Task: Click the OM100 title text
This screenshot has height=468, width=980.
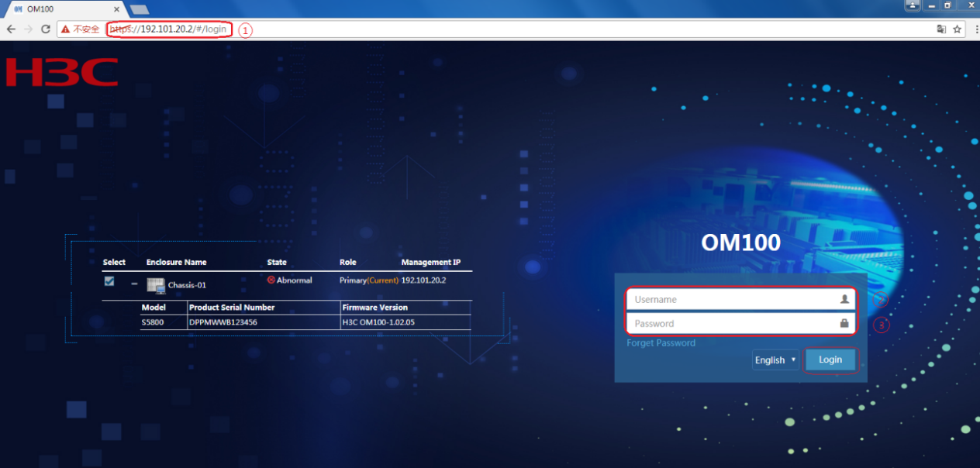Action: (x=740, y=243)
